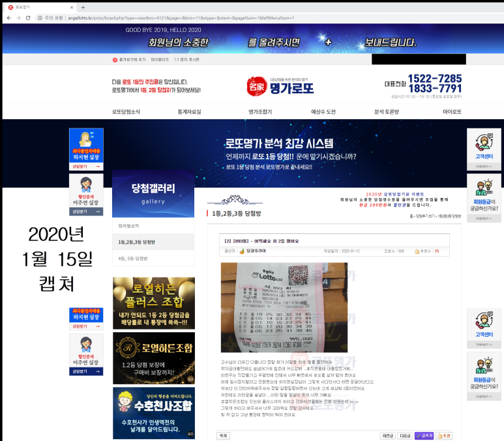The width and height of the screenshot is (504, 441).
Task: Click the 추천 recommend button
Action: click(x=444, y=436)
